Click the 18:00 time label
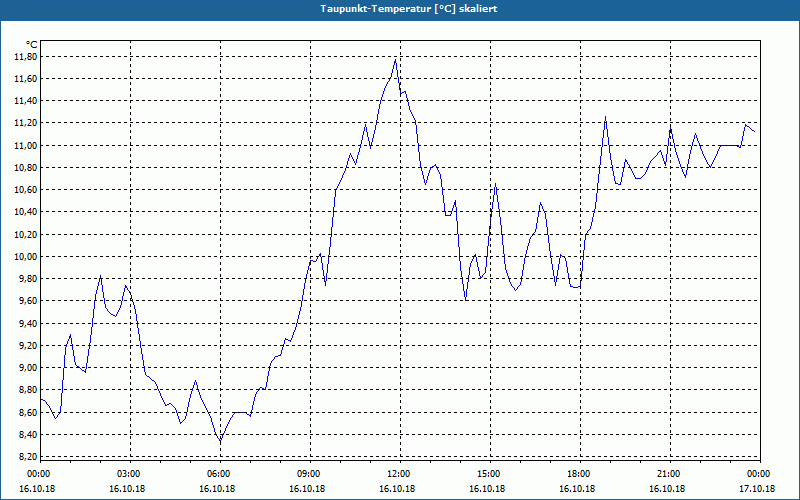Screen dimensions: 800x500 click(x=581, y=474)
